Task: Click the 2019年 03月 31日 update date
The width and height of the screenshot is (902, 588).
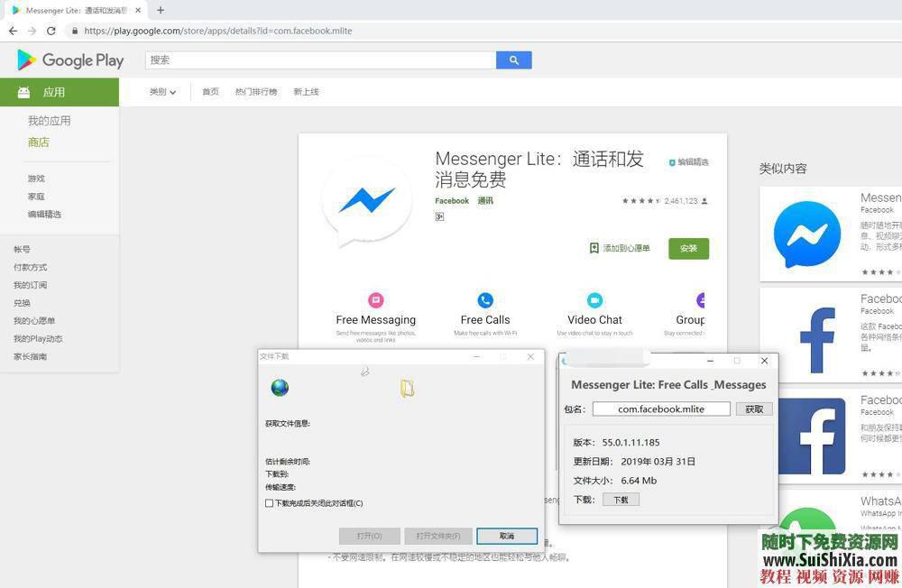Action: point(658,462)
